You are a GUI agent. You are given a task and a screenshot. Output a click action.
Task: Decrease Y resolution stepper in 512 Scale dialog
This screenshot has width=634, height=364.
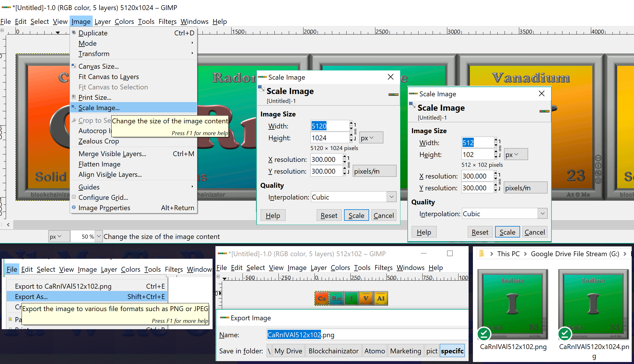click(x=495, y=190)
